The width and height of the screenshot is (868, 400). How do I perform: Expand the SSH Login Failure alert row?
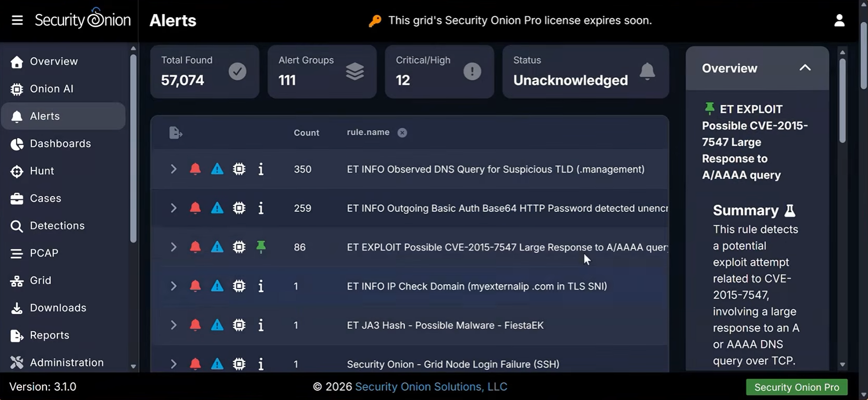173,363
